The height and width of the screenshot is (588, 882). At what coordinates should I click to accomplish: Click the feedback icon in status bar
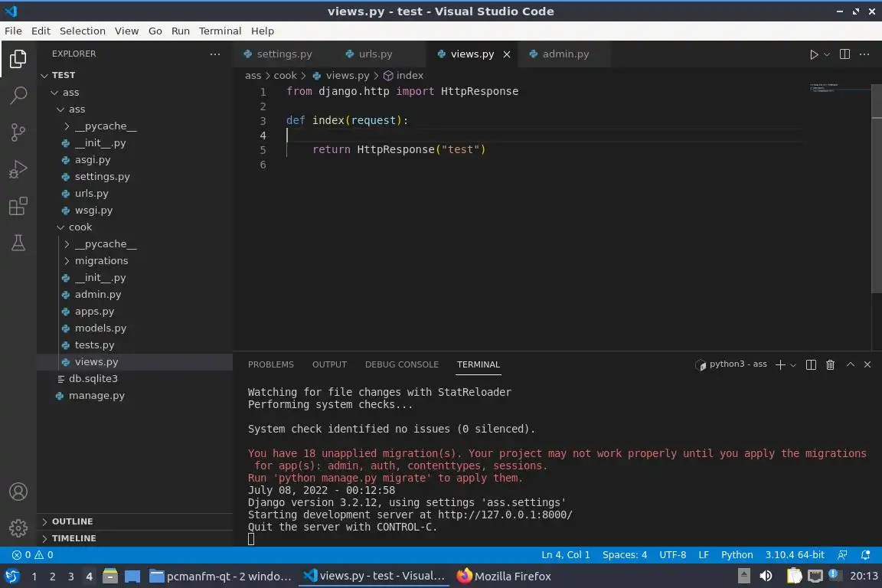842,555
